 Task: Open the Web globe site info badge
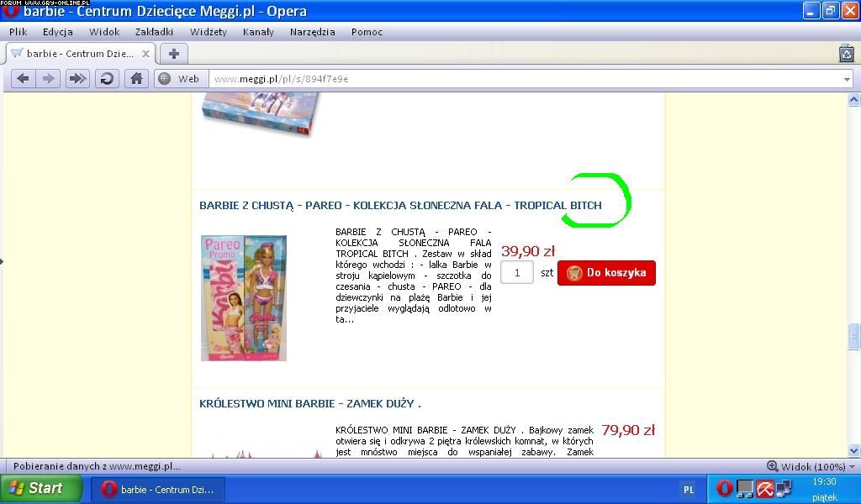179,79
